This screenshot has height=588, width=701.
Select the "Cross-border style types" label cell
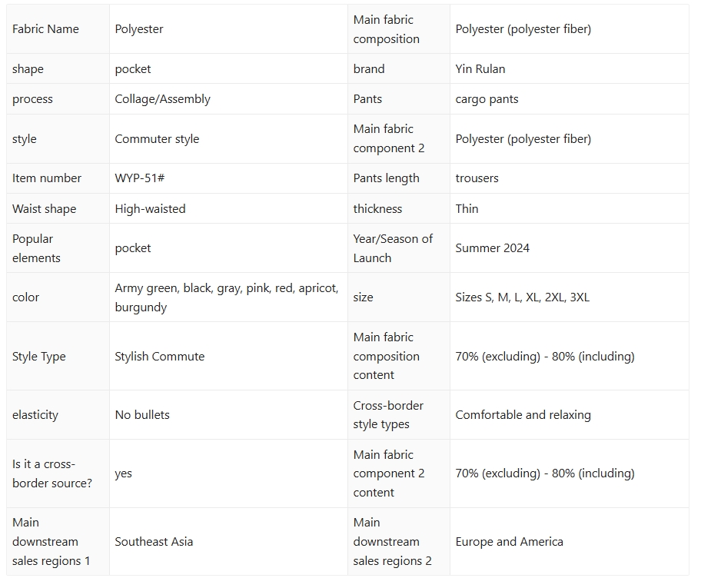tap(388, 415)
